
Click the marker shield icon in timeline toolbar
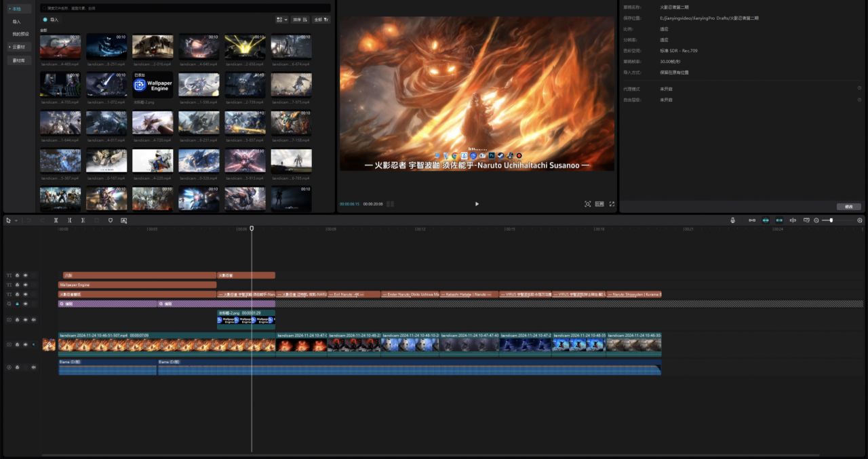[x=111, y=220]
